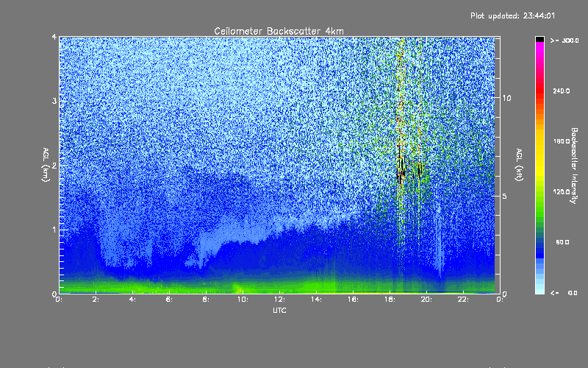Screen dimensions: 588x368
Task: Click the '1' label on the km axis
Action: (x=54, y=230)
